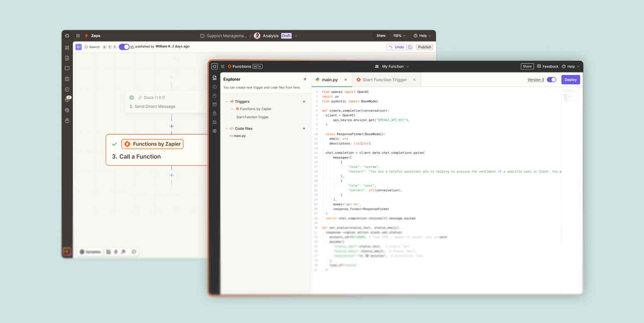
Task: Open the grid layout icon in Functions sidebar
Action: 215,122
